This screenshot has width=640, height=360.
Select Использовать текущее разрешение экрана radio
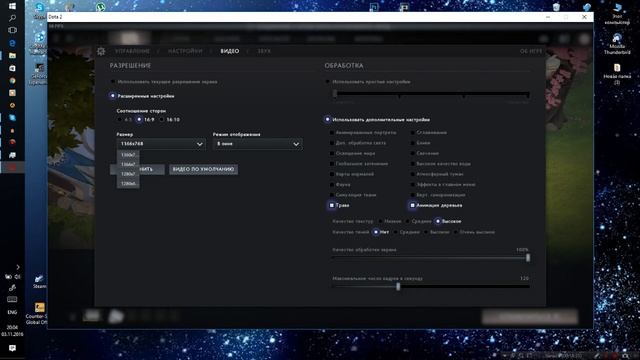tap(113, 82)
